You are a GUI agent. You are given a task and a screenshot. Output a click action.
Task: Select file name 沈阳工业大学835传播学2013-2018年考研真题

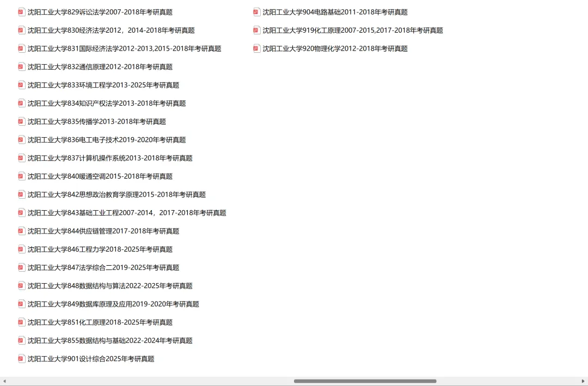pyautogui.click(x=97, y=121)
